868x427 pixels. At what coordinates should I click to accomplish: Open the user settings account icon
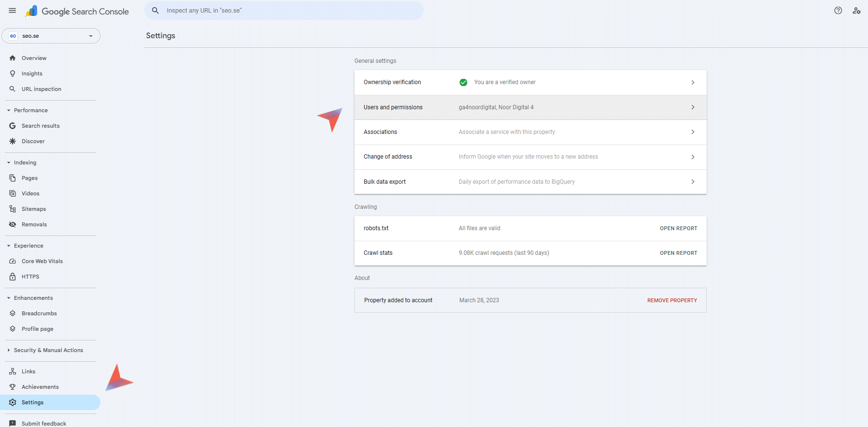(856, 11)
